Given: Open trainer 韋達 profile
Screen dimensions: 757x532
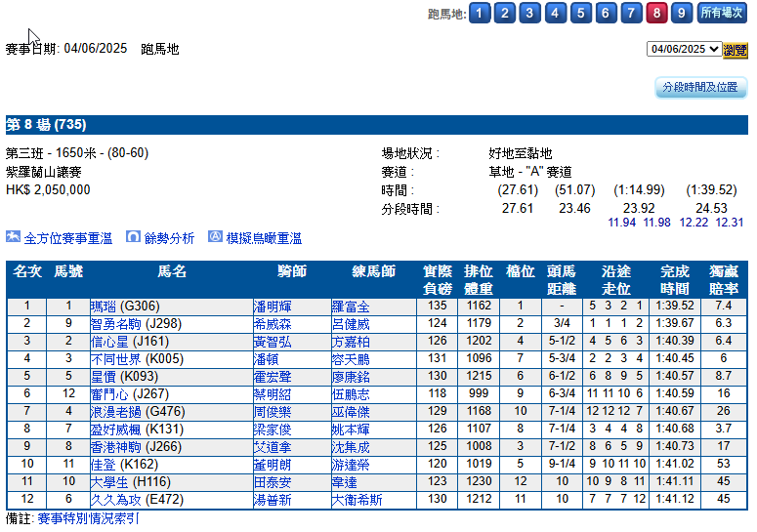Looking at the screenshot, I should click(344, 481).
